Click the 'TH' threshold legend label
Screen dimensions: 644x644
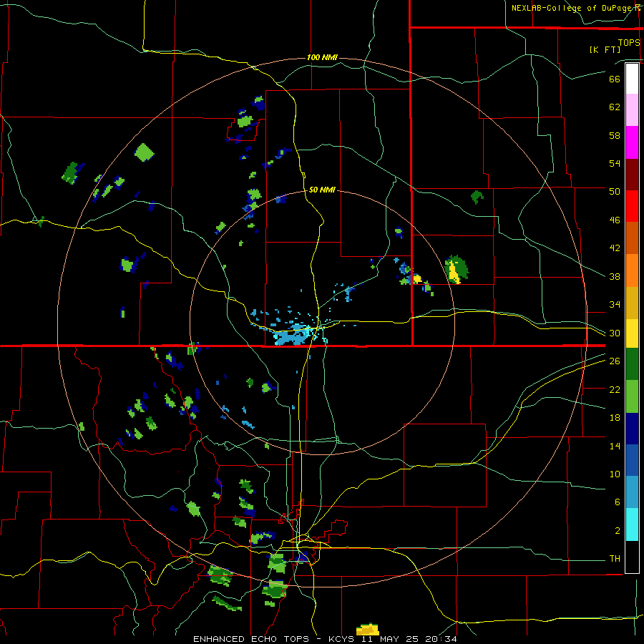(615, 559)
